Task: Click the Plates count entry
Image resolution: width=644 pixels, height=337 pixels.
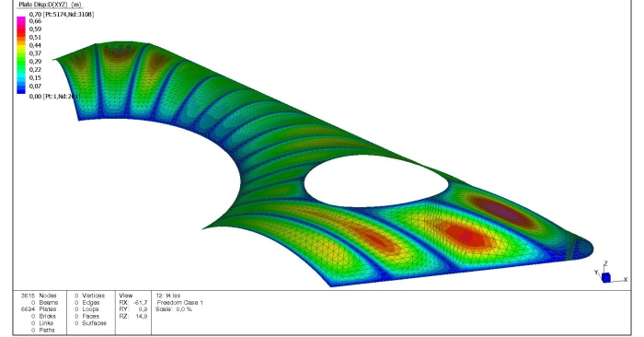Action: tap(39, 309)
